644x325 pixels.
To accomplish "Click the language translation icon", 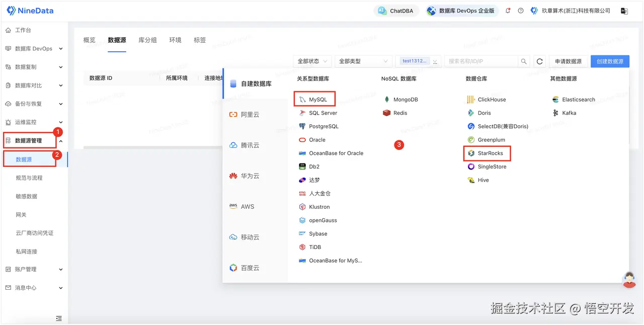I will [624, 11].
